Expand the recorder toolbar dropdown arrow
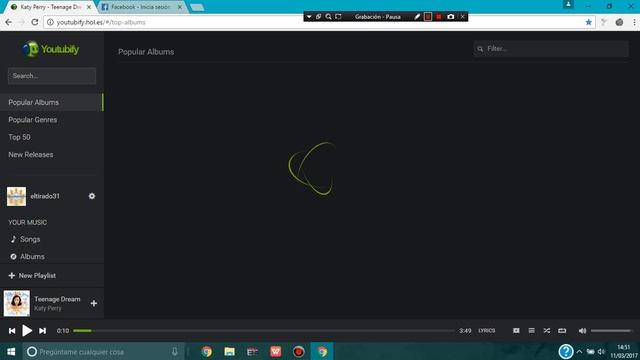The width and height of the screenshot is (640, 360). (x=309, y=17)
